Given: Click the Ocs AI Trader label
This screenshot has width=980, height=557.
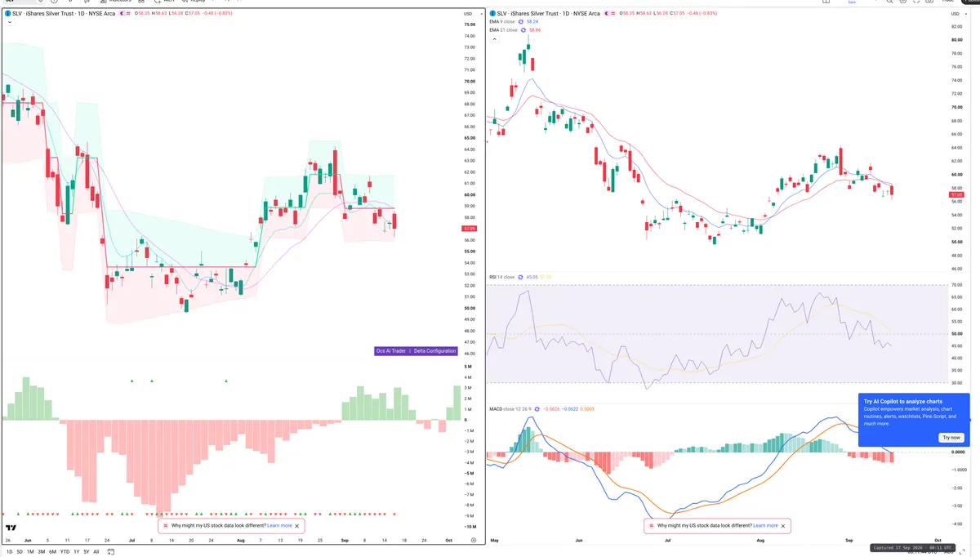Looking at the screenshot, I should coord(391,350).
